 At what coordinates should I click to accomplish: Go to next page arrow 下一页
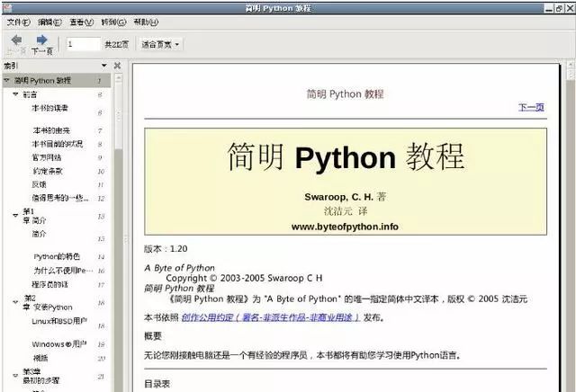tap(42, 44)
